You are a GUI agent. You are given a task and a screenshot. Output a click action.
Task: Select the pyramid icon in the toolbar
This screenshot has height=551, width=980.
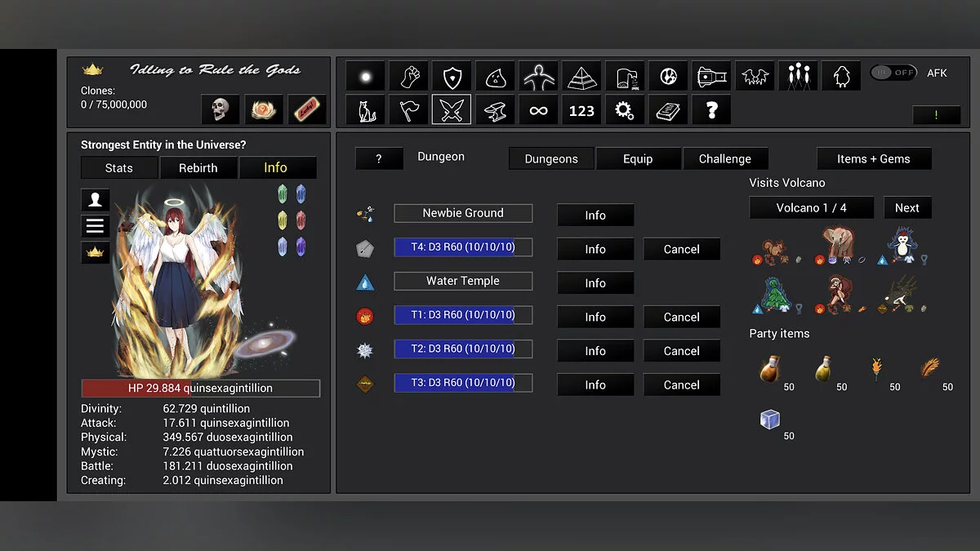click(x=581, y=76)
